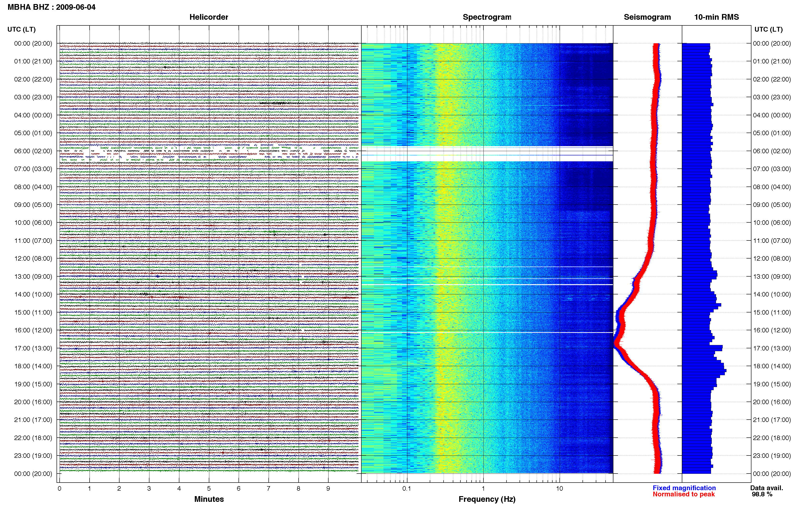Click the plot title 'MBHA BHZ : 2009-06-04'
The height and width of the screenshot is (508, 812).
51,7
